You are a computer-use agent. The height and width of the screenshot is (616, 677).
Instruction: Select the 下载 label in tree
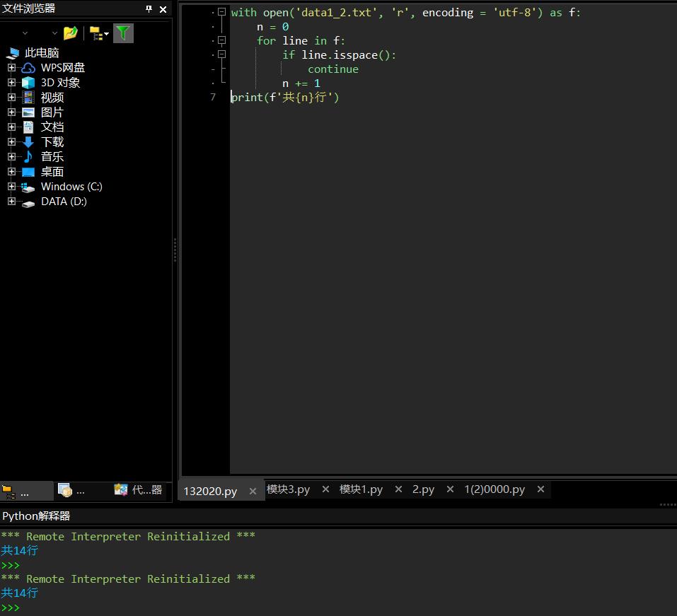(52, 142)
